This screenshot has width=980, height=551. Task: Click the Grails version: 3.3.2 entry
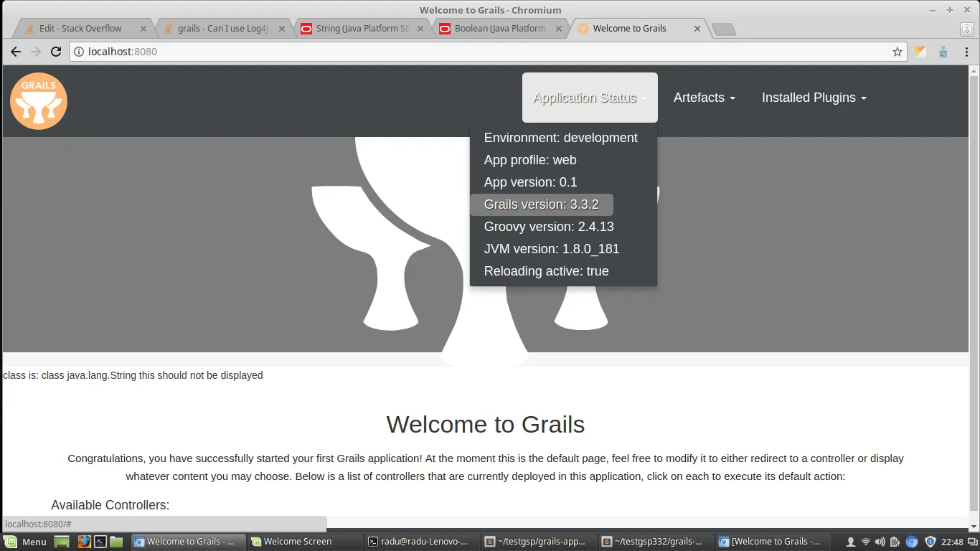542,204
